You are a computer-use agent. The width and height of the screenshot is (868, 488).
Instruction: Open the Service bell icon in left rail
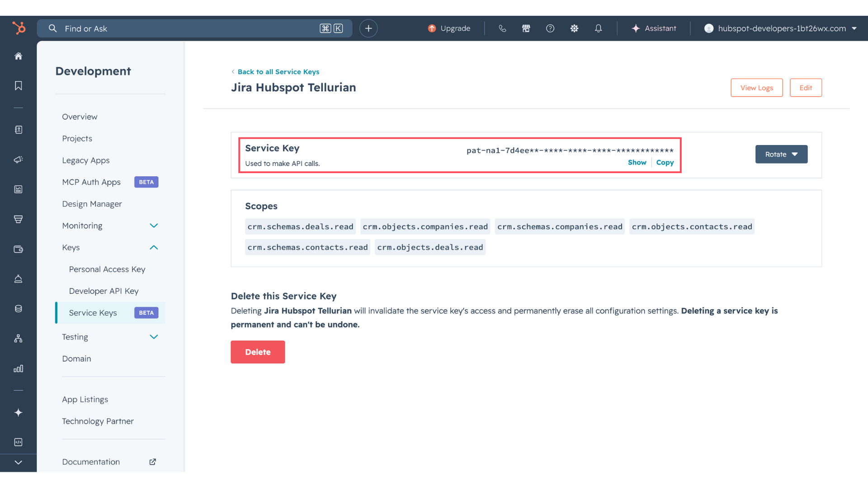point(18,279)
